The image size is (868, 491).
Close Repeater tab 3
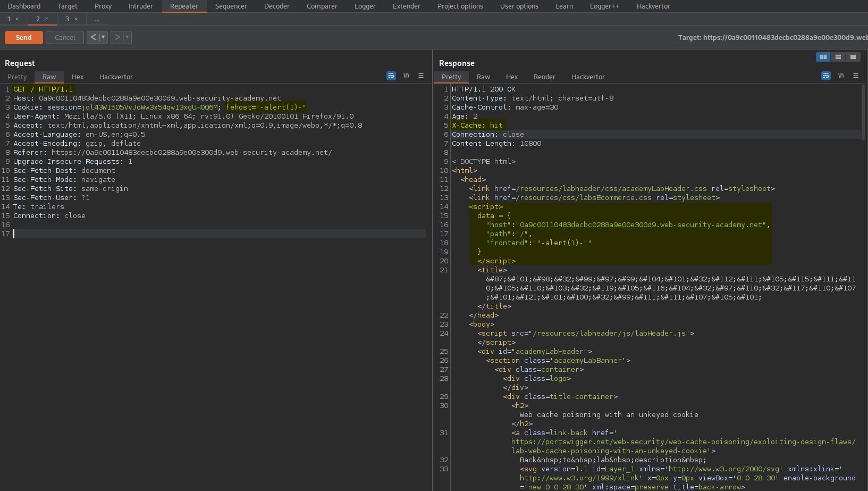tap(75, 19)
